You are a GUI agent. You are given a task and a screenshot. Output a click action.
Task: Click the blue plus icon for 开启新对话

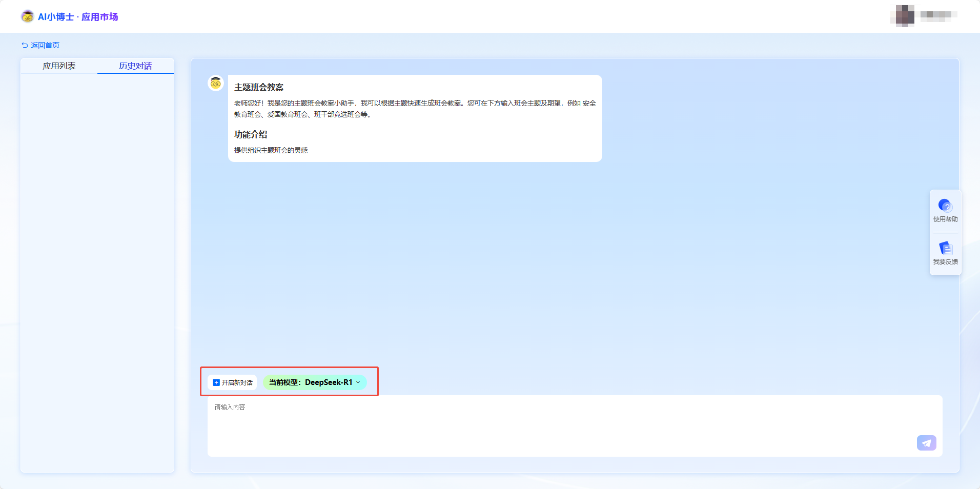pos(216,382)
